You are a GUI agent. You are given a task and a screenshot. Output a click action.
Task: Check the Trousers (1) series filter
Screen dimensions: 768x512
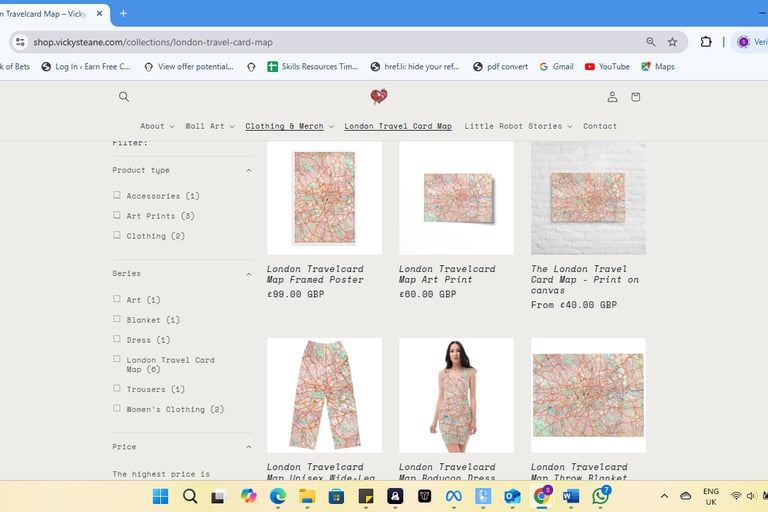pyautogui.click(x=117, y=389)
